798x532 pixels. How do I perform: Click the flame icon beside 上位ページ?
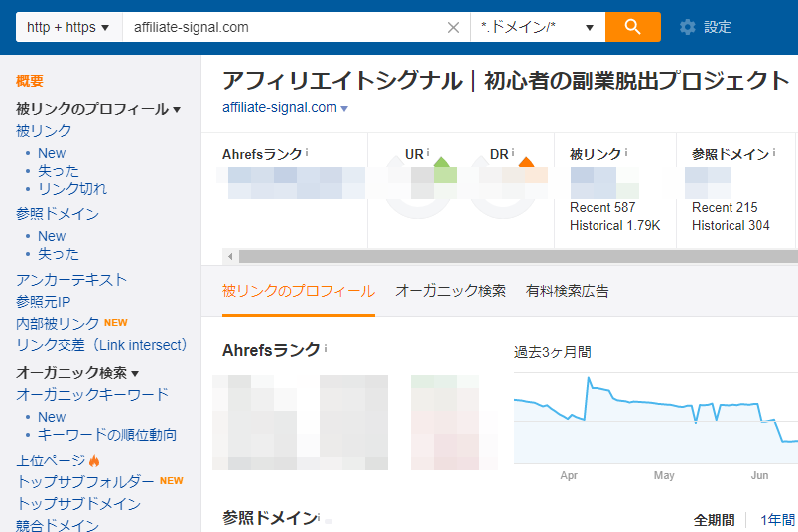(x=94, y=461)
